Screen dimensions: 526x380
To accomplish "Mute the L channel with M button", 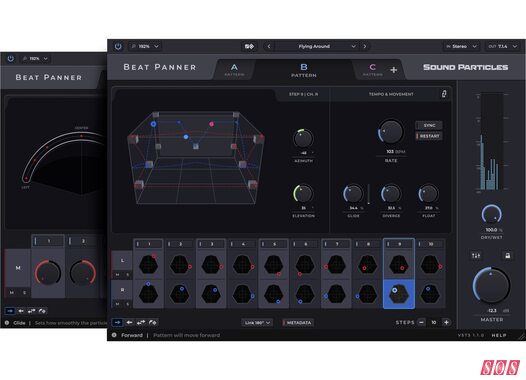I will (117, 275).
